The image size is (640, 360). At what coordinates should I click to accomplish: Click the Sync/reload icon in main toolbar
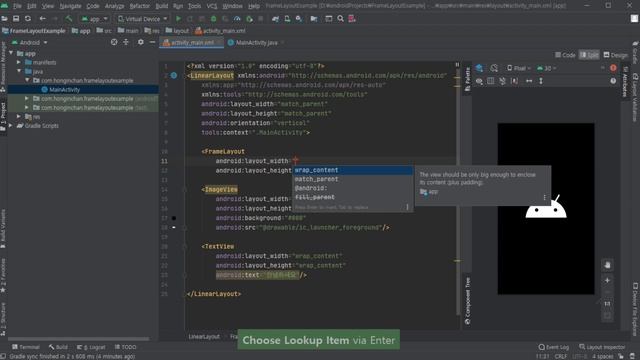[x=28, y=19]
